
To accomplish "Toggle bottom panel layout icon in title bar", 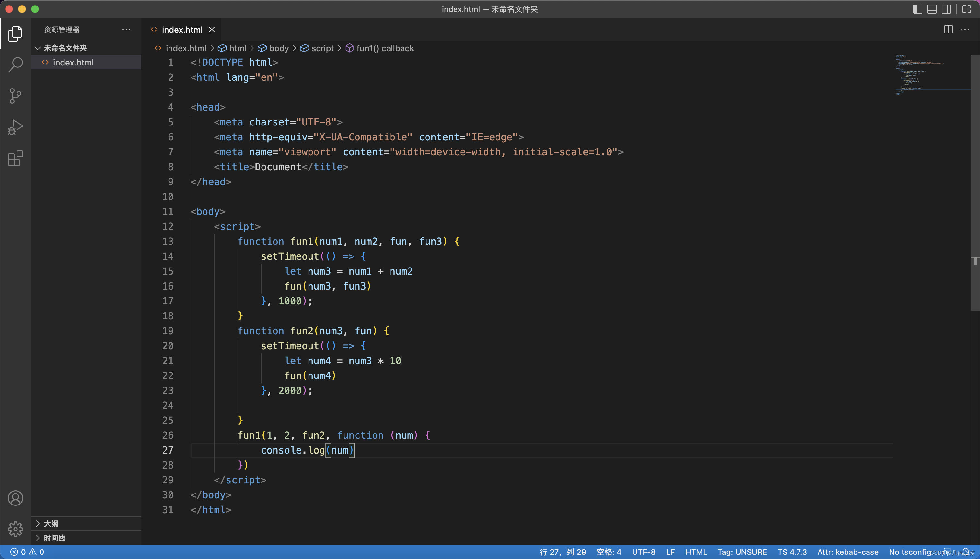I will (x=932, y=9).
